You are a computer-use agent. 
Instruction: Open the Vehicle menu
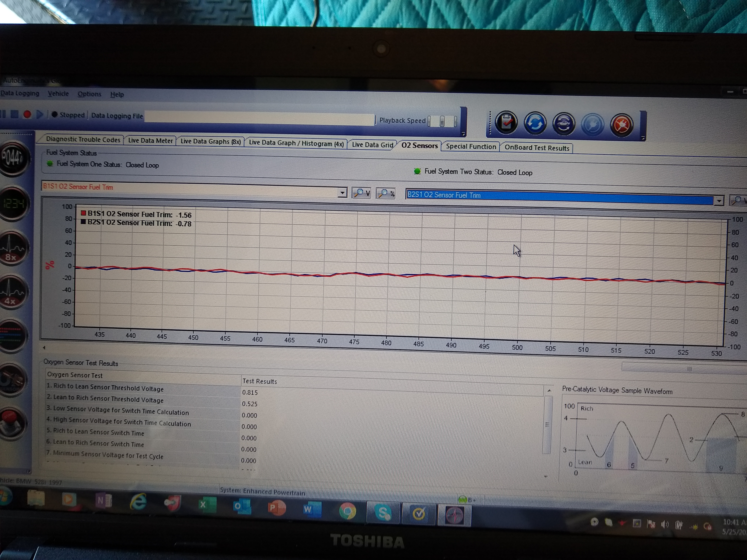tap(58, 94)
